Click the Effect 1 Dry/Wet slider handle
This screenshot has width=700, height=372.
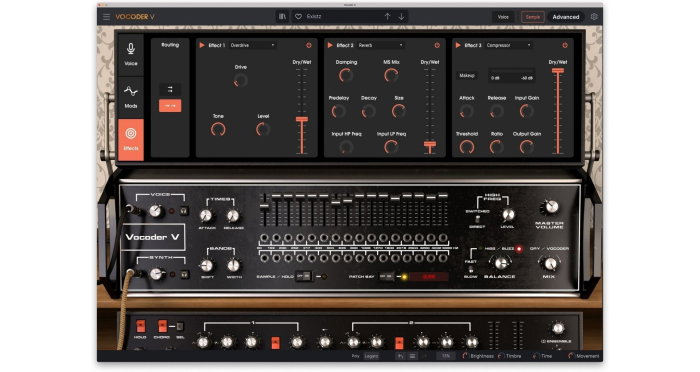click(x=302, y=119)
